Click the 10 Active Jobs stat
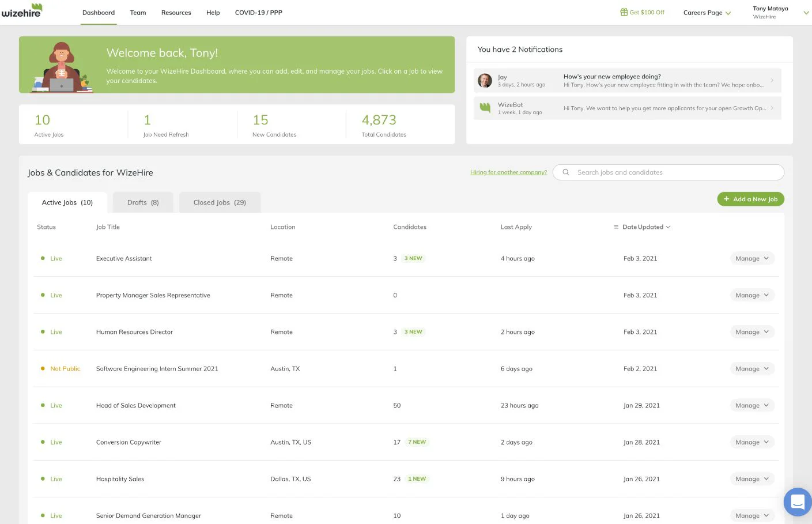Viewport: 812px width, 524px height. [49, 125]
